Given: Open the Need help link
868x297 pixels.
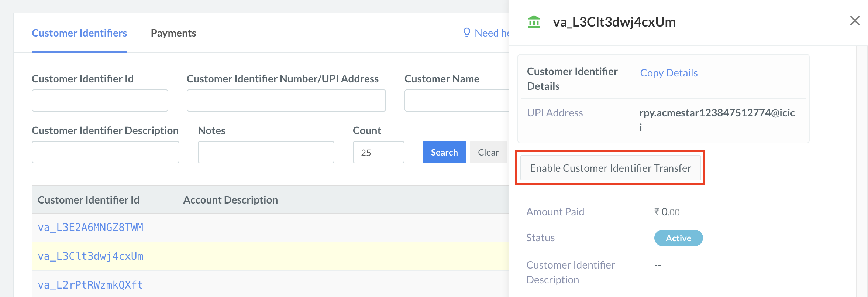Looking at the screenshot, I should point(492,33).
